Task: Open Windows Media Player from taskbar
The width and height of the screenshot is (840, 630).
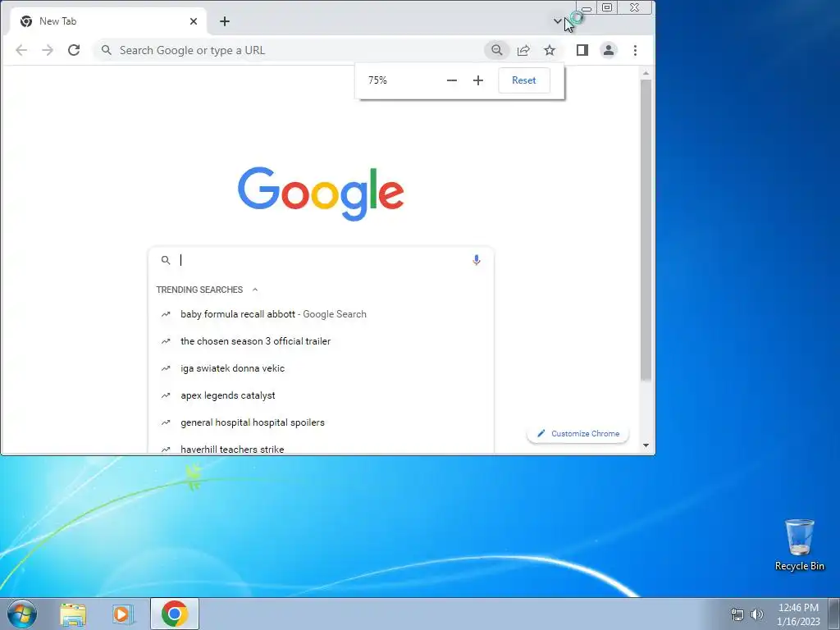Action: pyautogui.click(x=123, y=614)
